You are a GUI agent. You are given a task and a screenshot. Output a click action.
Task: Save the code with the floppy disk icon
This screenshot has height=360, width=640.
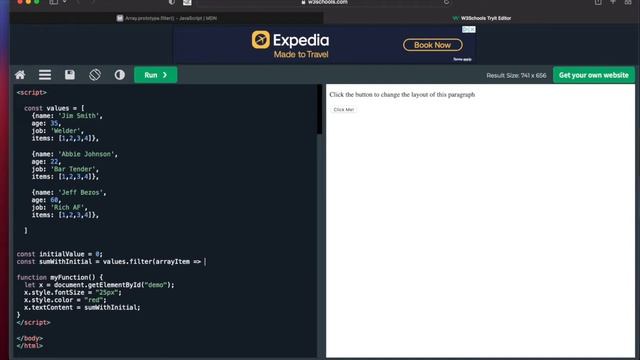[x=70, y=75]
